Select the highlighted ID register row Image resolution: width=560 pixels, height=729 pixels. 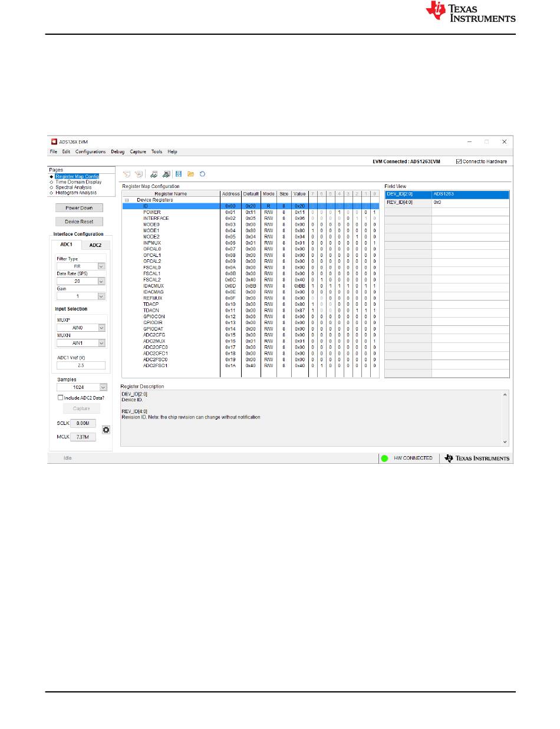250,206
